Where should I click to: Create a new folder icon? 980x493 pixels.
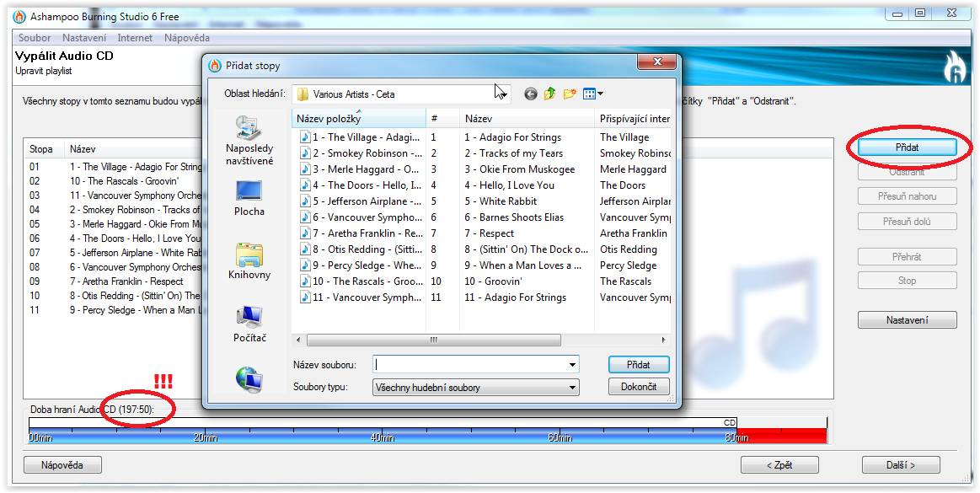(x=570, y=94)
